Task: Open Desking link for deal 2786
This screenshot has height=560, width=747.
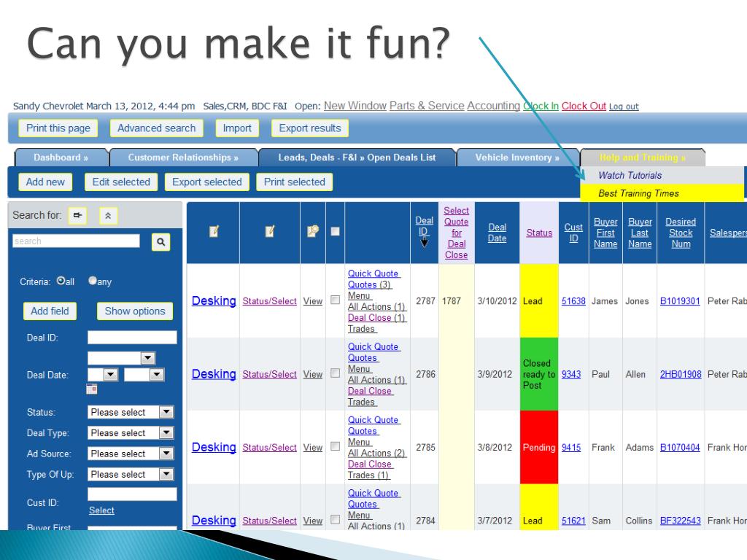Action: 214,374
